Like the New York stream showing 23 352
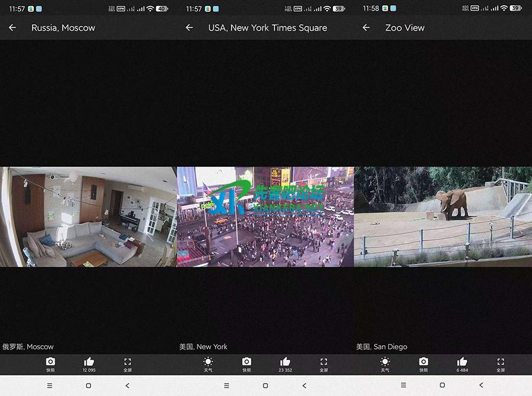The width and height of the screenshot is (532, 396). [285, 363]
